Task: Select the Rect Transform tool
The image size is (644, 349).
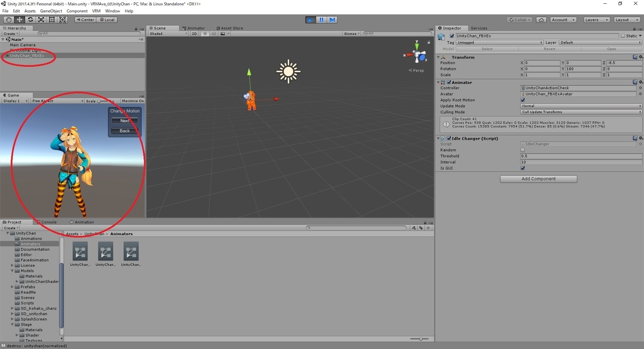Action: click(x=52, y=20)
